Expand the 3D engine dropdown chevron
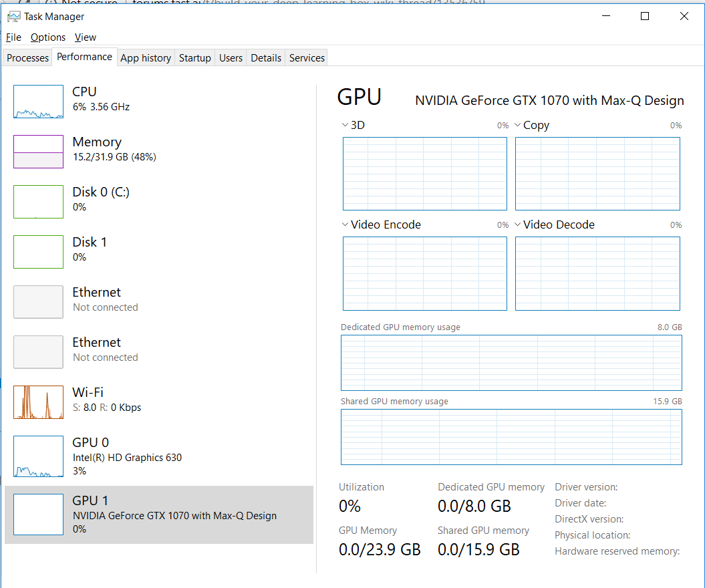The height and width of the screenshot is (588, 705). click(x=345, y=125)
